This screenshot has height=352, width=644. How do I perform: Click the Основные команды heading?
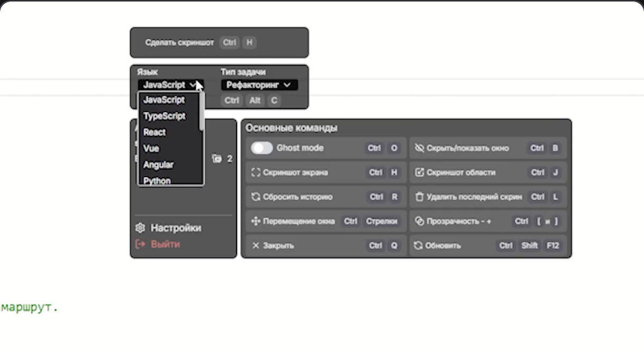(x=291, y=128)
